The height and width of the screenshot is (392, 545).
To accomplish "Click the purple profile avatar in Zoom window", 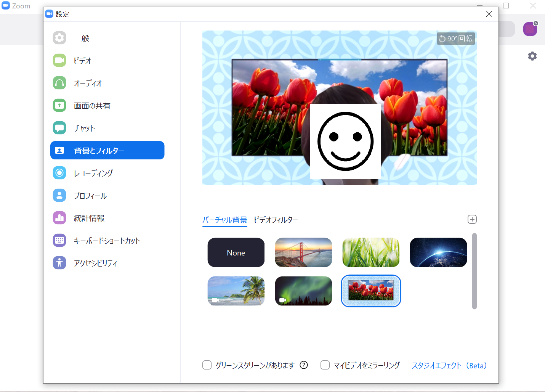I will (530, 29).
